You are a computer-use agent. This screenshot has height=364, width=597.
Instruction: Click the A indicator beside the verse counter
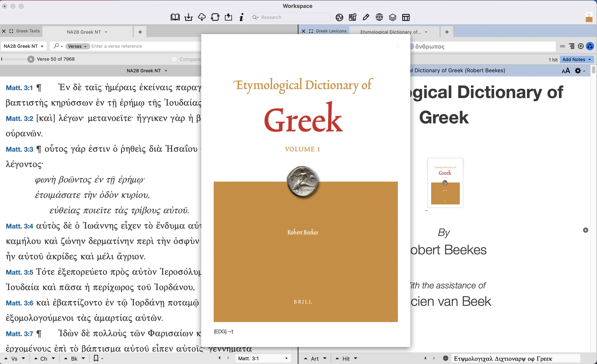pyautogui.click(x=31, y=59)
